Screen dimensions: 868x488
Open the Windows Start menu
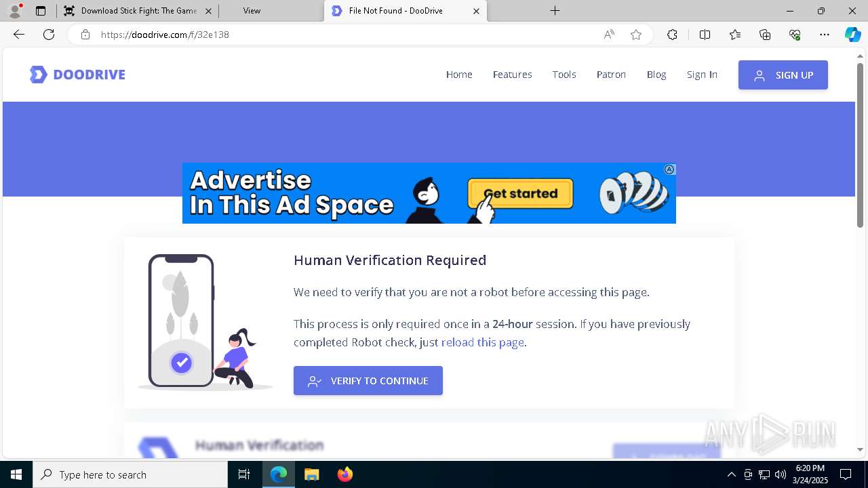coord(16,474)
